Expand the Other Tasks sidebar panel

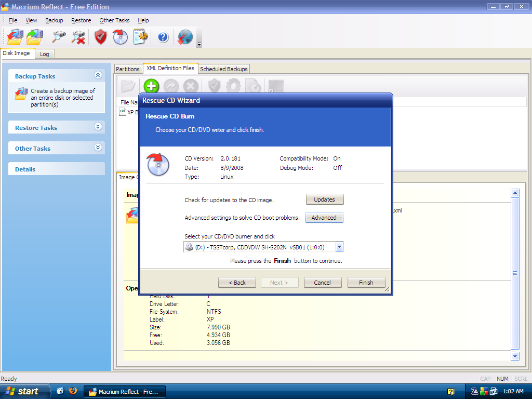[x=98, y=147]
